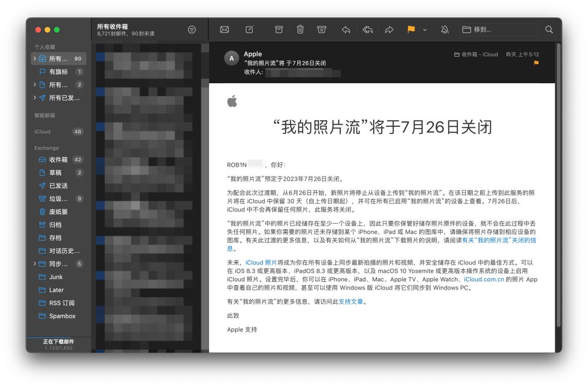Screen dimensions: 588x387
Task: Open the 移到… move-to field
Action: coord(498,29)
